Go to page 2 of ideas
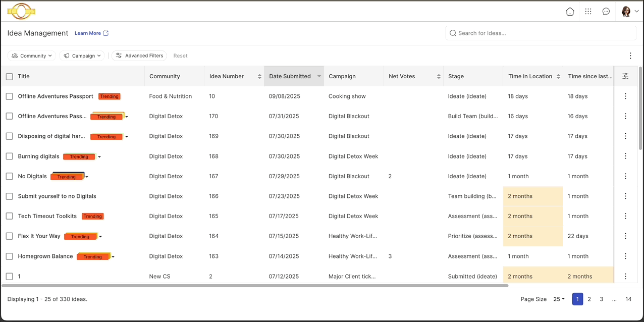 coord(589,299)
